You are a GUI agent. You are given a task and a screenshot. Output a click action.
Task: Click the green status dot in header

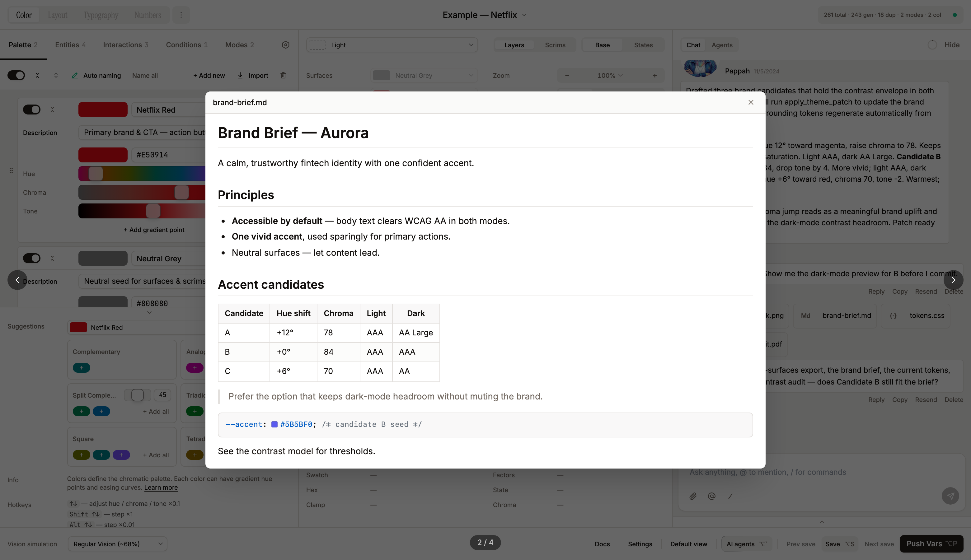tap(955, 15)
